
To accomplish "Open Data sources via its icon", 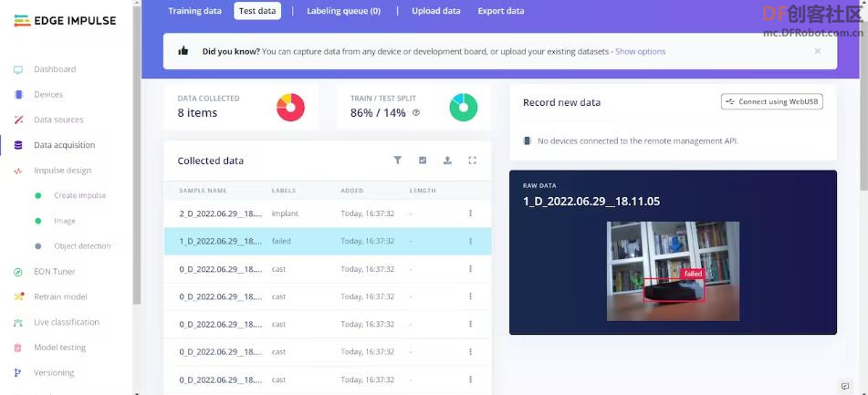I will tap(18, 120).
